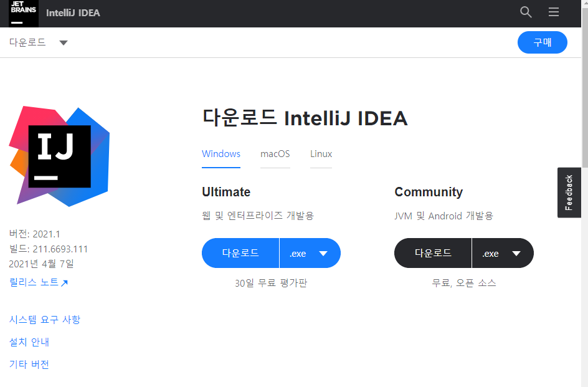Image resolution: width=588 pixels, height=387 pixels.
Task: Open the hamburger menu icon
Action: 554,12
